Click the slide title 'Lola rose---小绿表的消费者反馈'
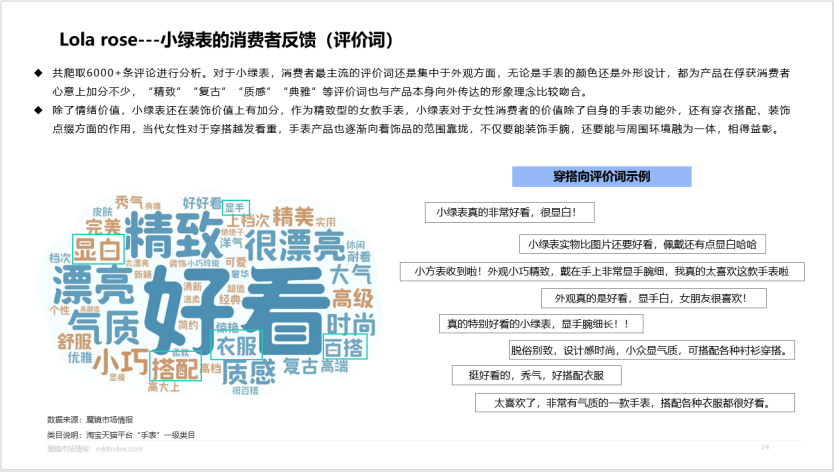Screen dimensions: 834x472 point(227,39)
